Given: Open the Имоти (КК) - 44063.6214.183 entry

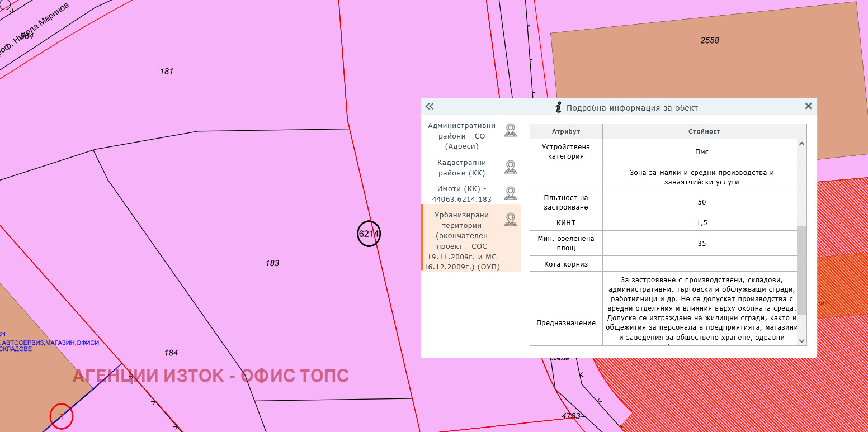Looking at the screenshot, I should [461, 193].
